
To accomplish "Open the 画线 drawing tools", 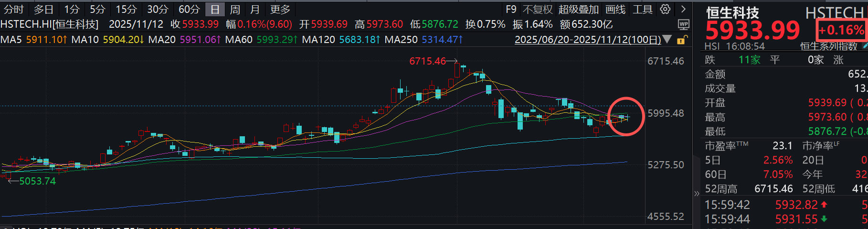I will pyautogui.click(x=615, y=10).
